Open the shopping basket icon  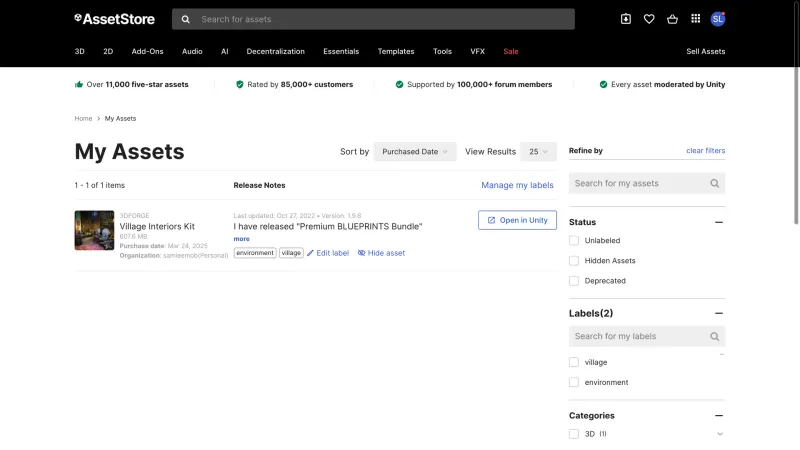click(x=672, y=19)
